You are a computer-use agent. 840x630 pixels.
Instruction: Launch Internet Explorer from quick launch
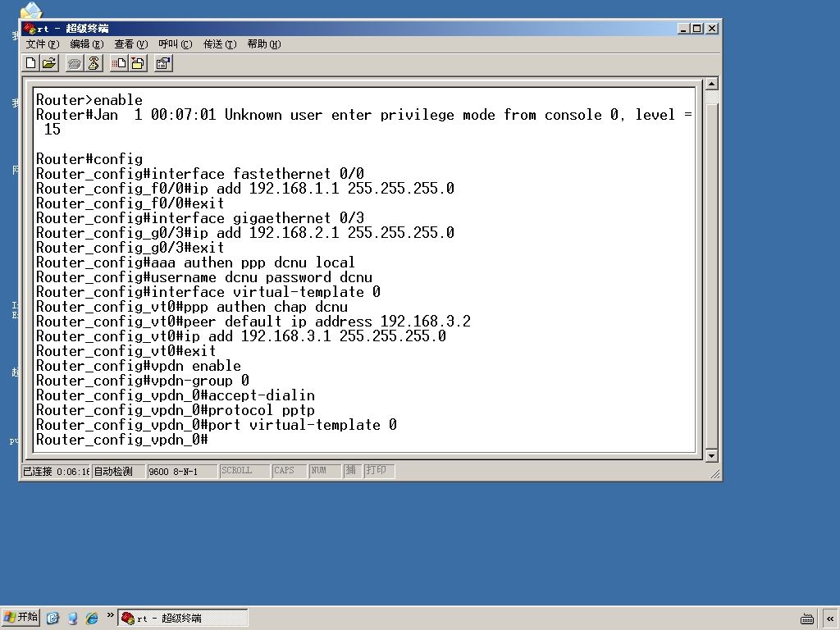(x=92, y=619)
